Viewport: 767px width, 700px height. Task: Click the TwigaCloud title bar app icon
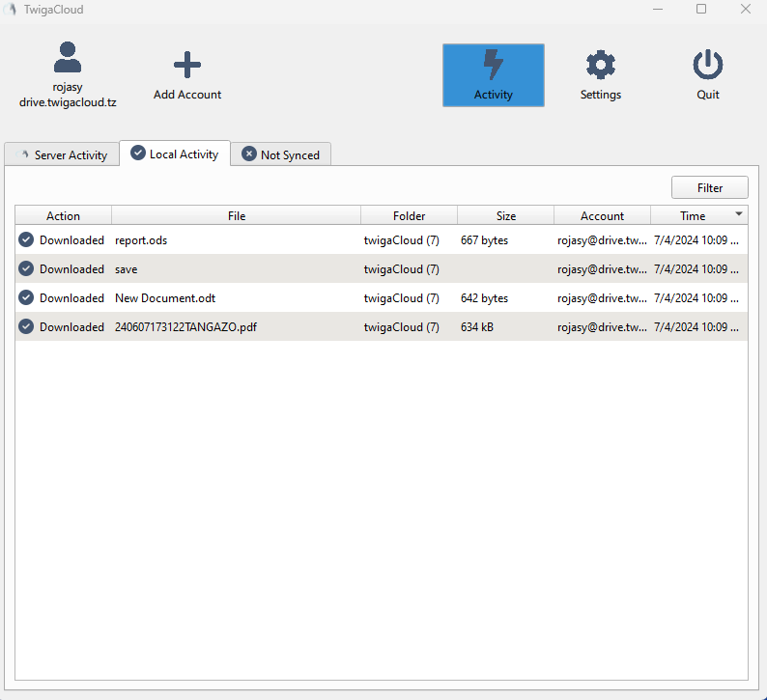click(x=11, y=9)
